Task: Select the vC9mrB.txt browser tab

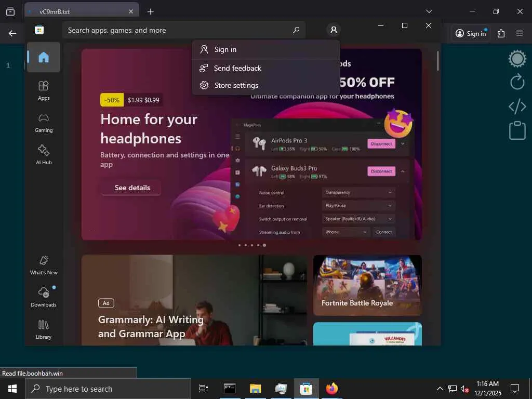Action: click(82, 11)
